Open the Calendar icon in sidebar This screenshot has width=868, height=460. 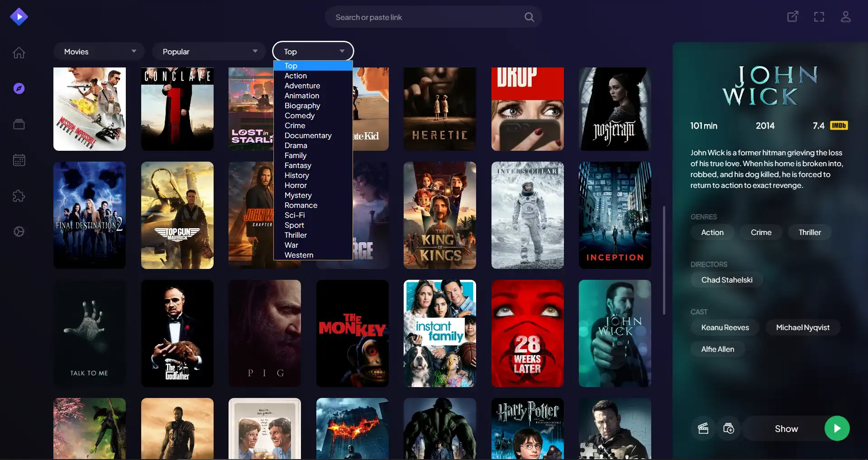[19, 160]
